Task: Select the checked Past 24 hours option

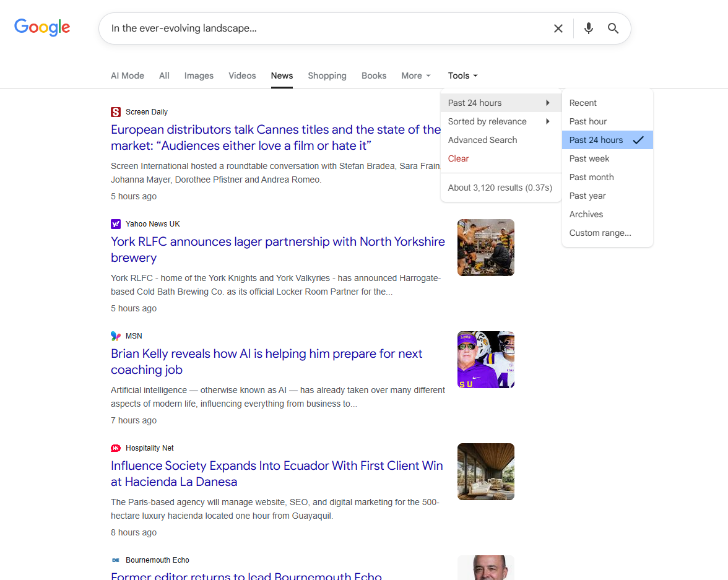Action: [x=607, y=140]
